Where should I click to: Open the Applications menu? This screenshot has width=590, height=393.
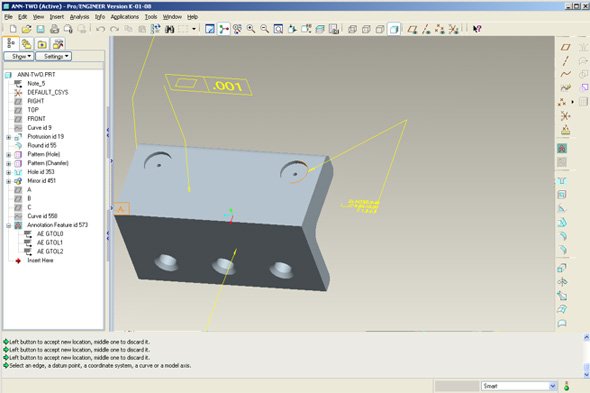(x=125, y=17)
